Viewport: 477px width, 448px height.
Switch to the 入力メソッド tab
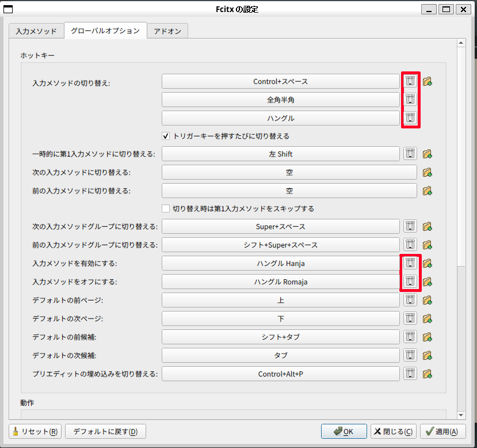(x=36, y=31)
